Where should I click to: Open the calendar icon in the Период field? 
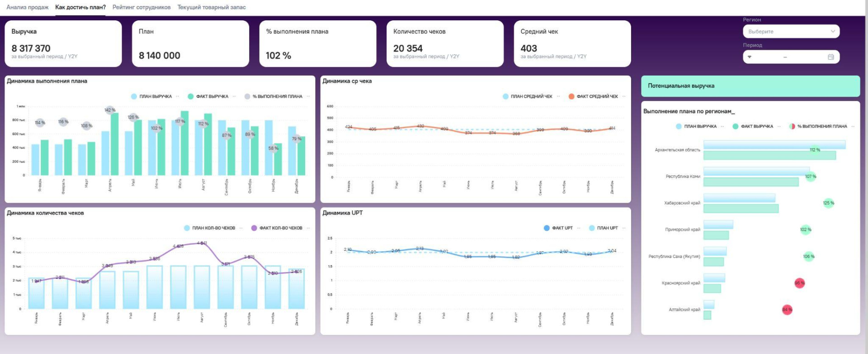pyautogui.click(x=830, y=57)
